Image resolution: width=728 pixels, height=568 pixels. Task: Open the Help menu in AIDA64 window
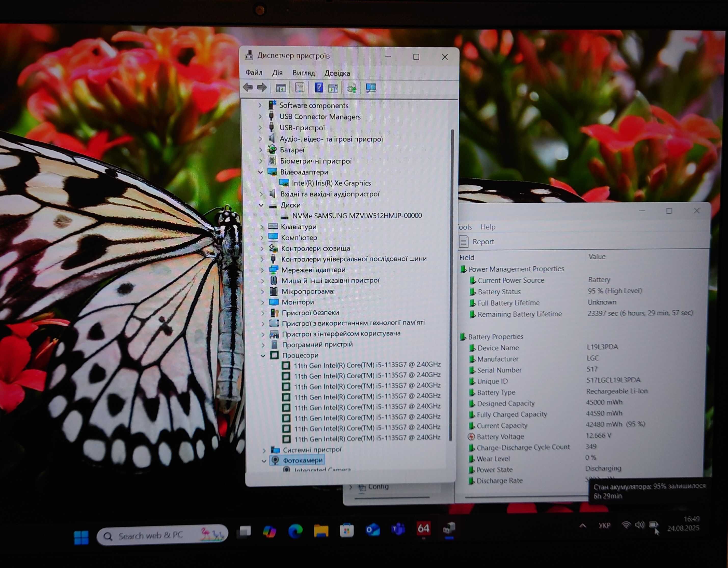click(x=488, y=227)
